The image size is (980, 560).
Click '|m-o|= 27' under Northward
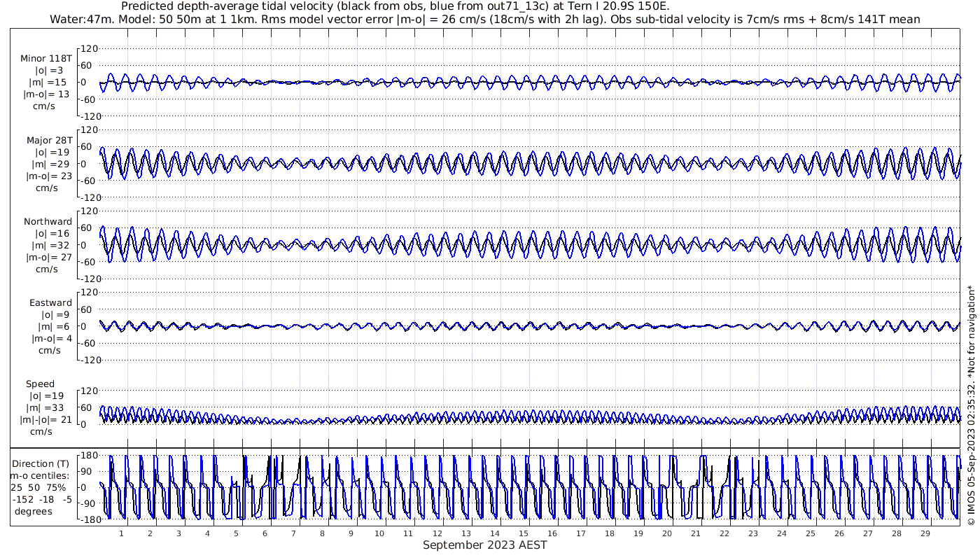48,257
